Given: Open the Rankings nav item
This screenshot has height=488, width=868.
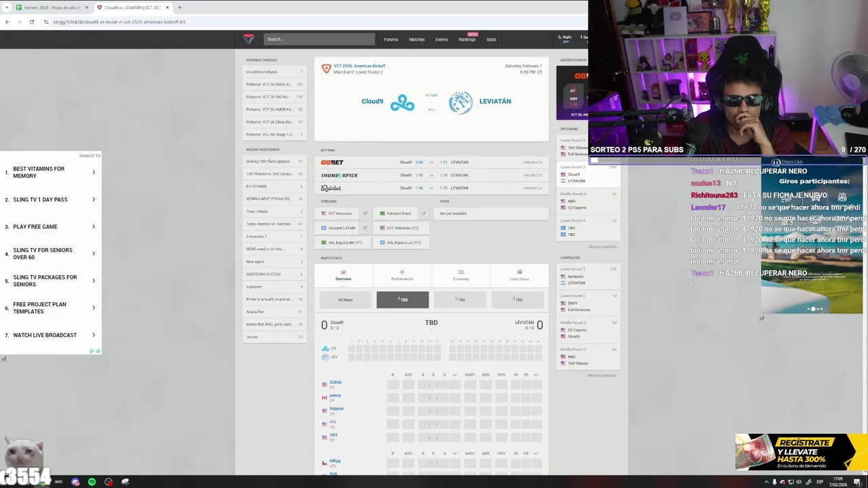Looking at the screenshot, I should [x=467, y=39].
